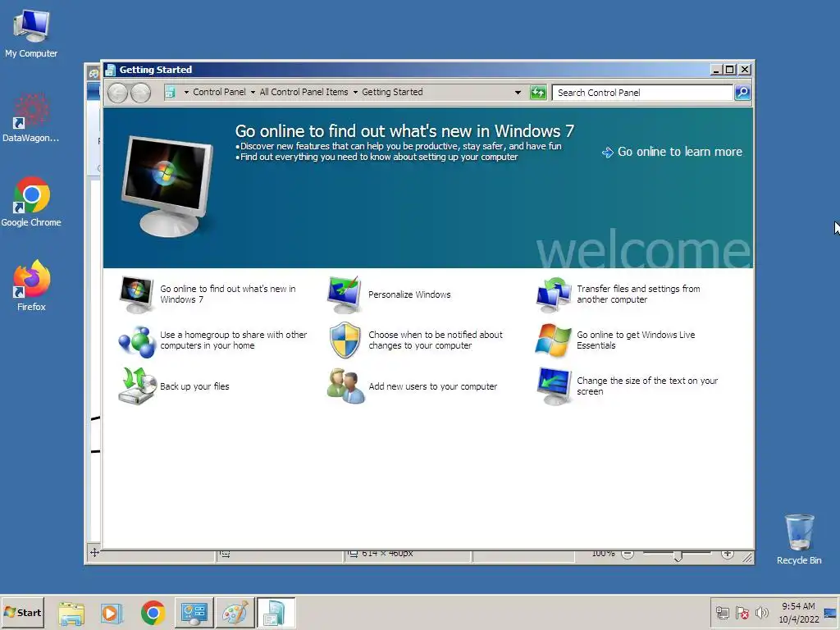840x630 pixels.
Task: Open Back up your files label
Action: [194, 386]
